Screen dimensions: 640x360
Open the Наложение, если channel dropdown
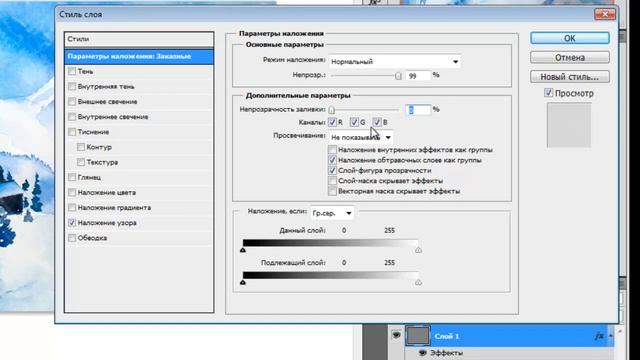[x=332, y=213]
